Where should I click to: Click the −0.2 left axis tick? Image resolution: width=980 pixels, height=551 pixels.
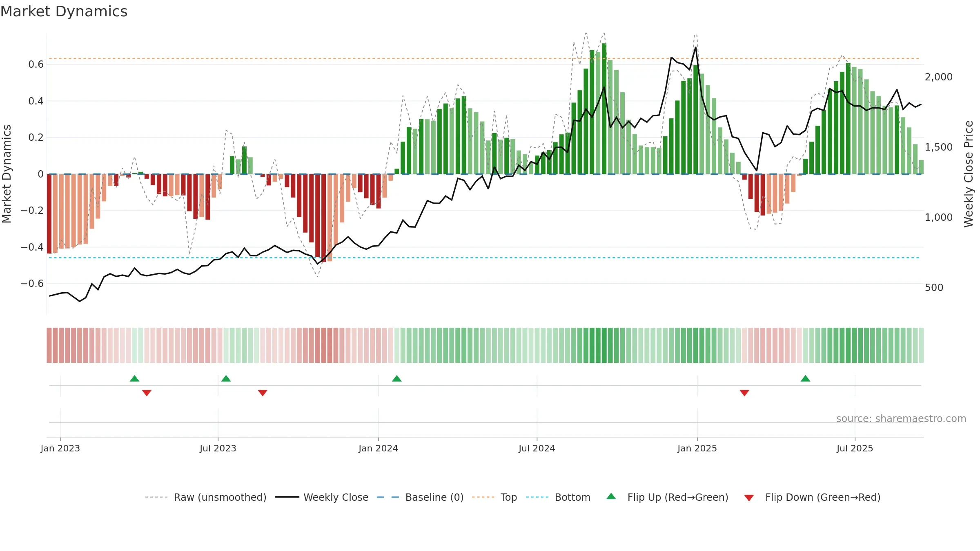pos(32,210)
